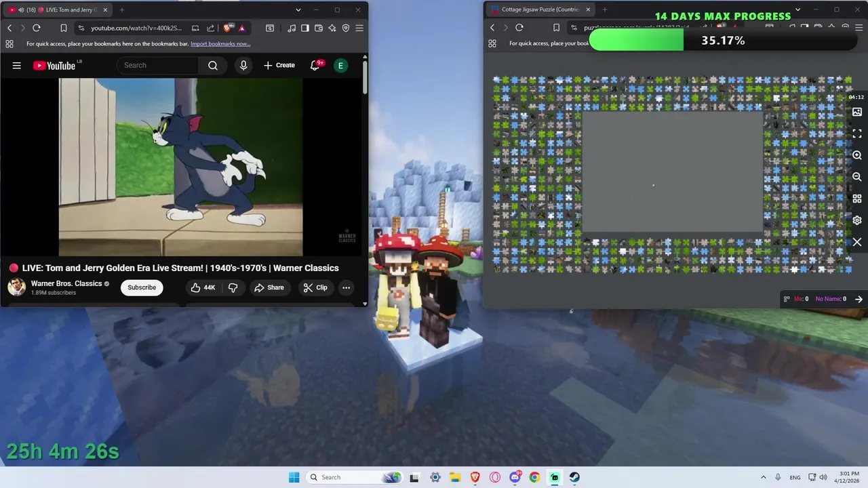
Task: Open Google Chrome from the taskbar
Action: [534, 477]
